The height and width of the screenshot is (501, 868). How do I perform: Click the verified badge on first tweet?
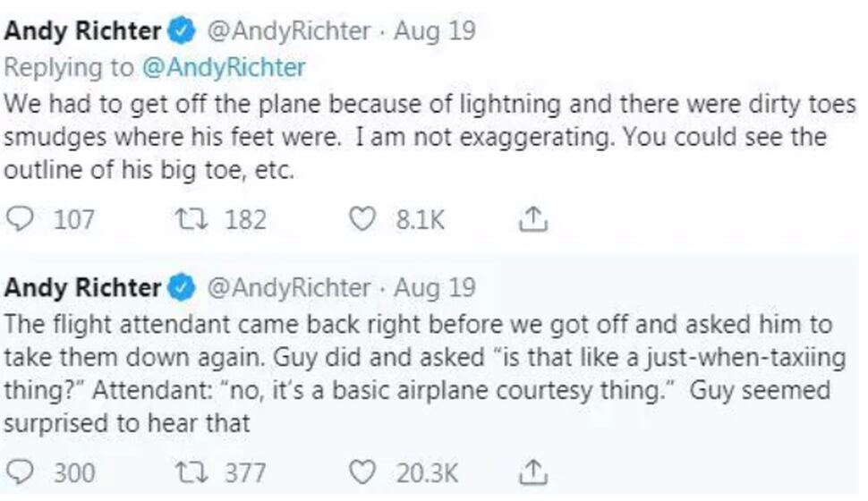(182, 30)
